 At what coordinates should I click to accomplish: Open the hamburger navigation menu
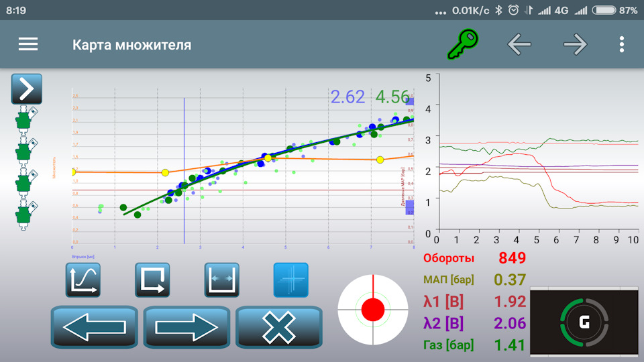28,44
